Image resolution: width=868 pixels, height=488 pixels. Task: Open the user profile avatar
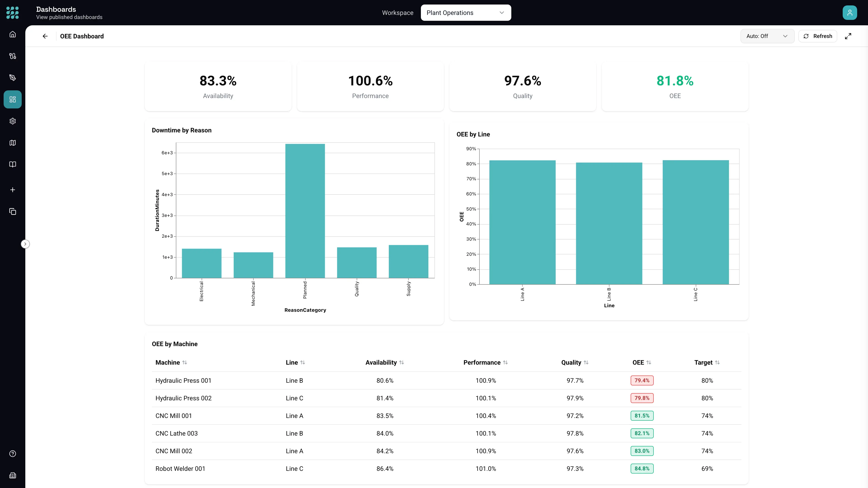(849, 13)
